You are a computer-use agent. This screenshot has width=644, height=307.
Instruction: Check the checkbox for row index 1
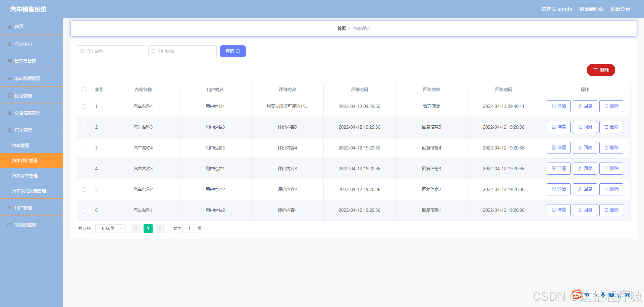tap(84, 107)
